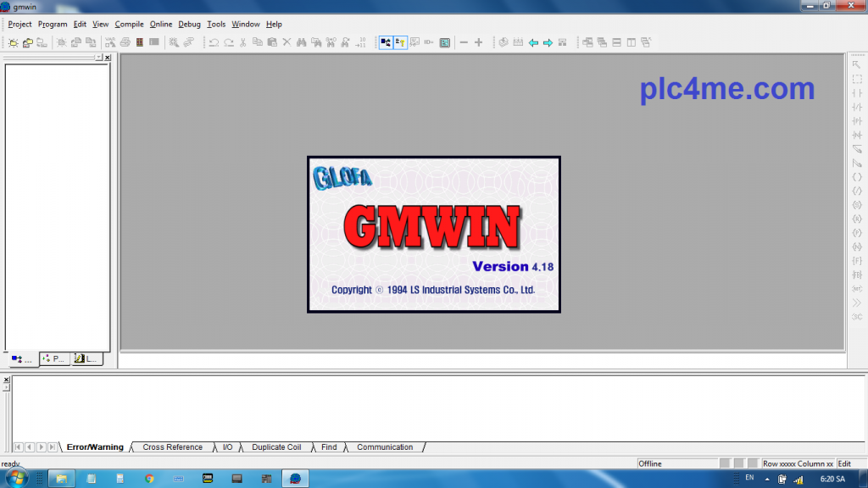Click the minus zoom-out toolbar icon

(463, 42)
